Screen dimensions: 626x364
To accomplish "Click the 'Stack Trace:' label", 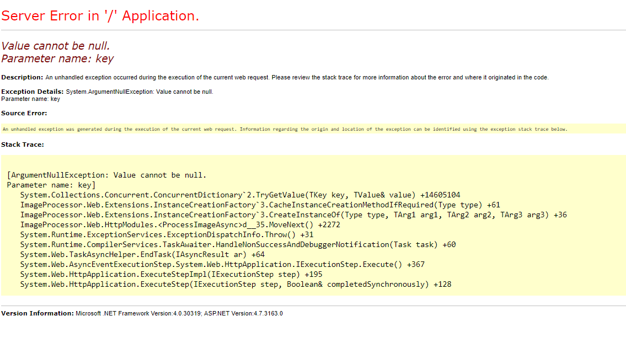I will click(x=23, y=145).
